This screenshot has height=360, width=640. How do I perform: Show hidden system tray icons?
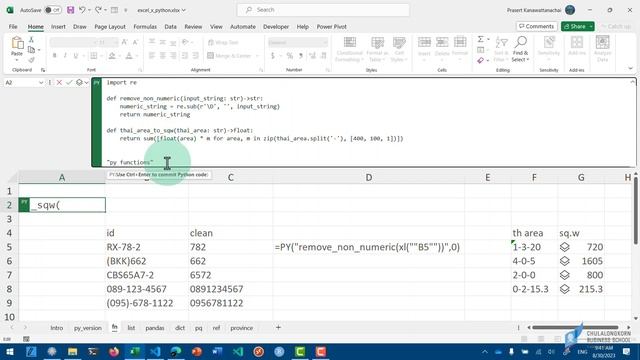point(484,351)
